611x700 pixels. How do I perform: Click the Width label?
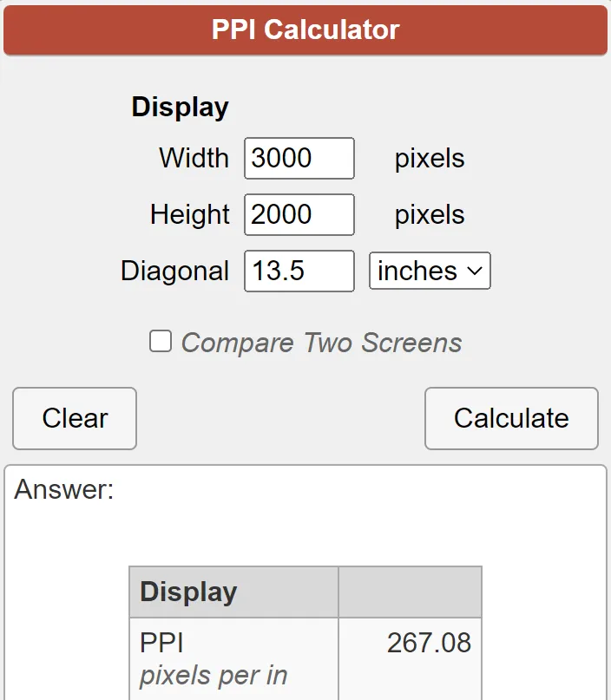pos(194,158)
